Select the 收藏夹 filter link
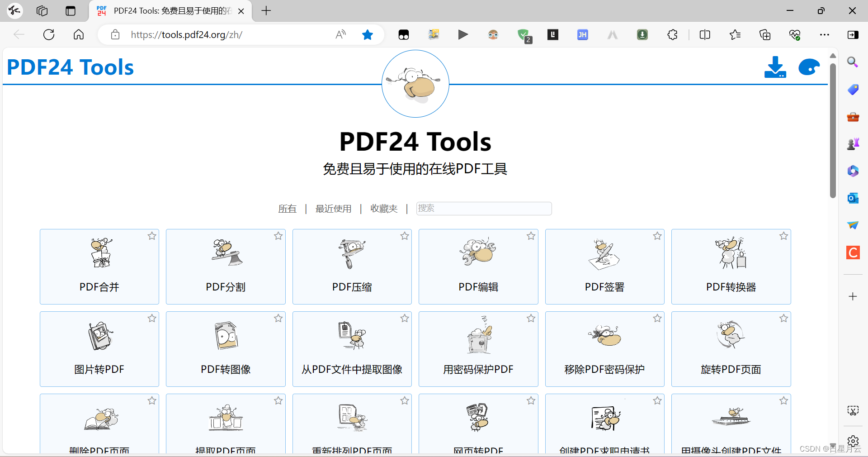The height and width of the screenshot is (457, 868). click(383, 209)
